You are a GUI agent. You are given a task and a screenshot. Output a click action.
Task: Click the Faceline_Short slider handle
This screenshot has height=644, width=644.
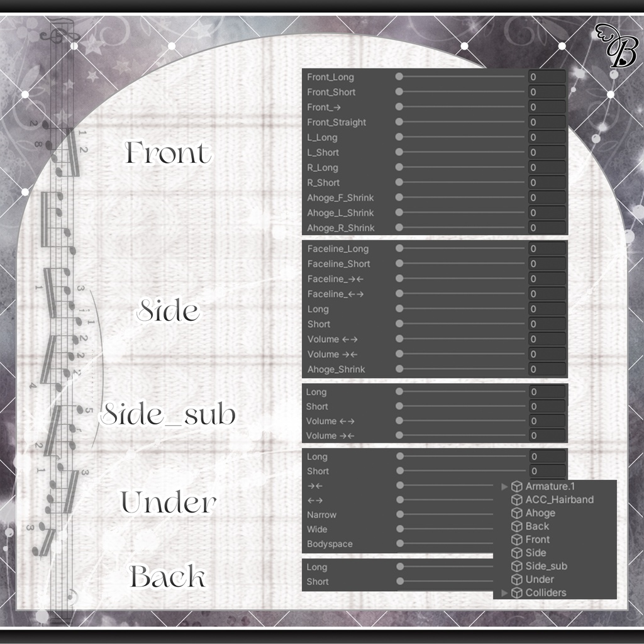click(399, 264)
